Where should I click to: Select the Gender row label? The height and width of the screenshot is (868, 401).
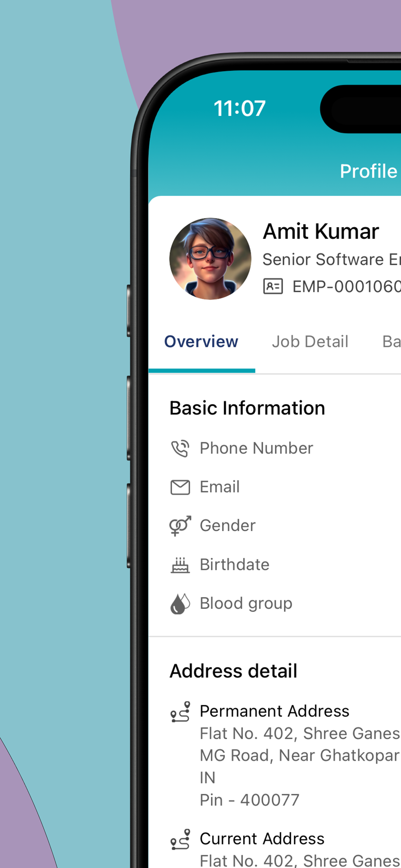pyautogui.click(x=228, y=526)
